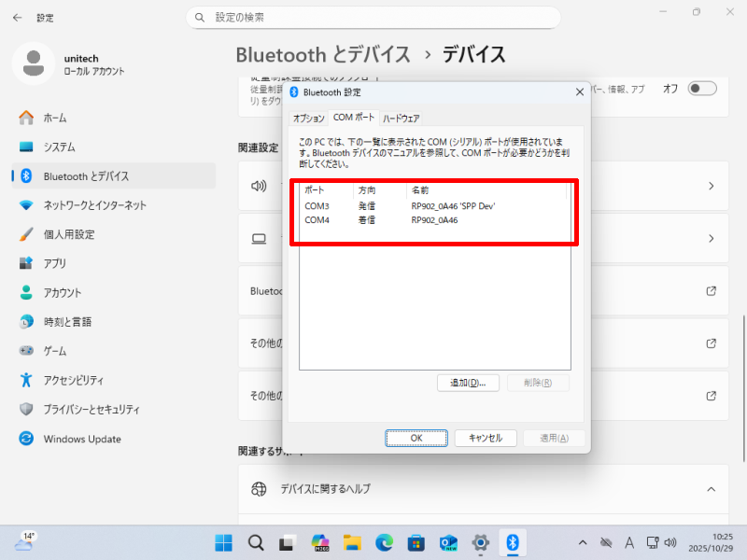Screen dimensions: 747x560
Task: Open the ハードウェア tab
Action: (401, 119)
